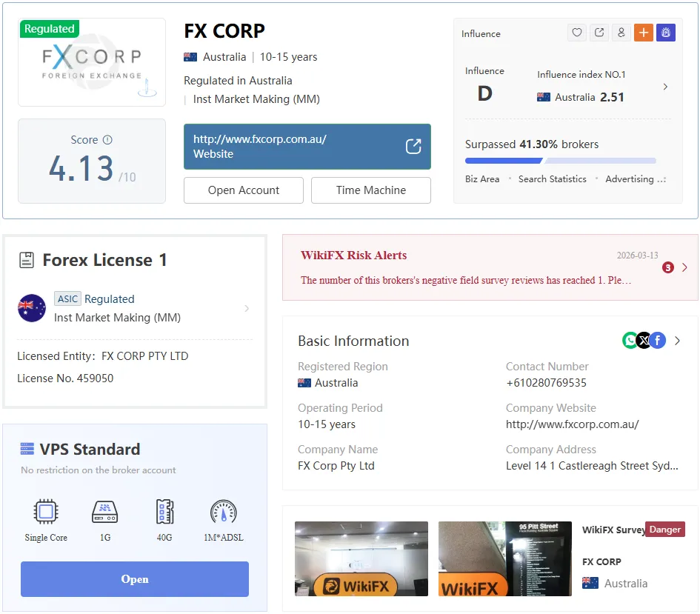Click the blue VPS Open button
Viewport: 700px width, 614px height.
click(134, 578)
